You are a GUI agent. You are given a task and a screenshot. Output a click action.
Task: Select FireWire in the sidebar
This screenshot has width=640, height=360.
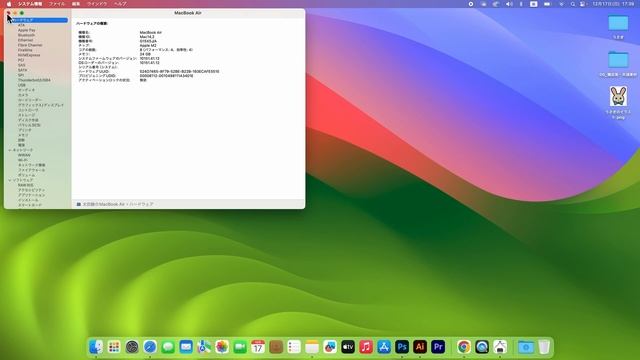25,50
